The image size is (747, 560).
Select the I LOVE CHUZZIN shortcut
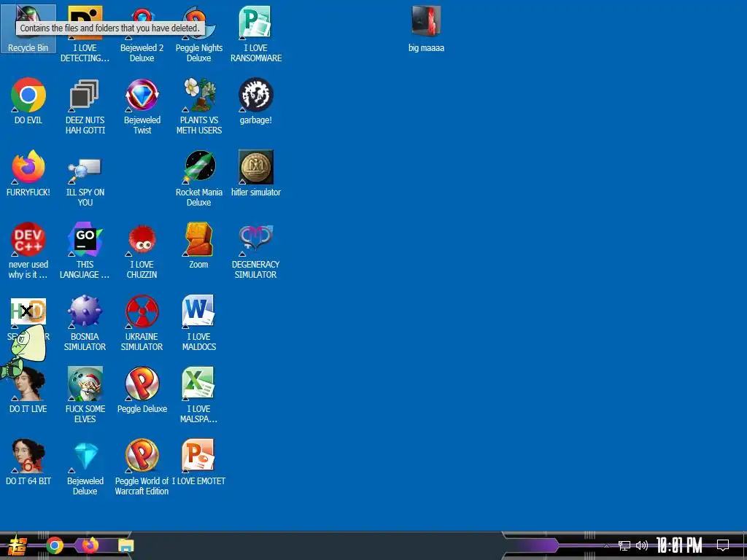[142, 251]
